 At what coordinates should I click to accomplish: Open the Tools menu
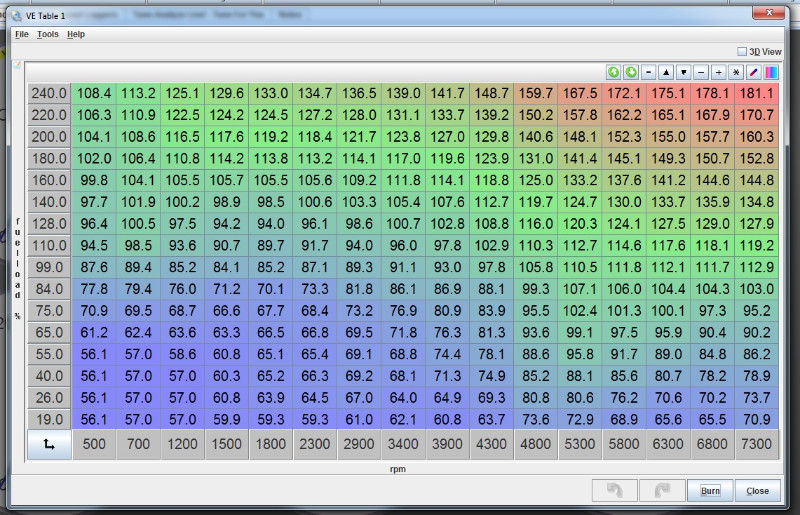(47, 34)
